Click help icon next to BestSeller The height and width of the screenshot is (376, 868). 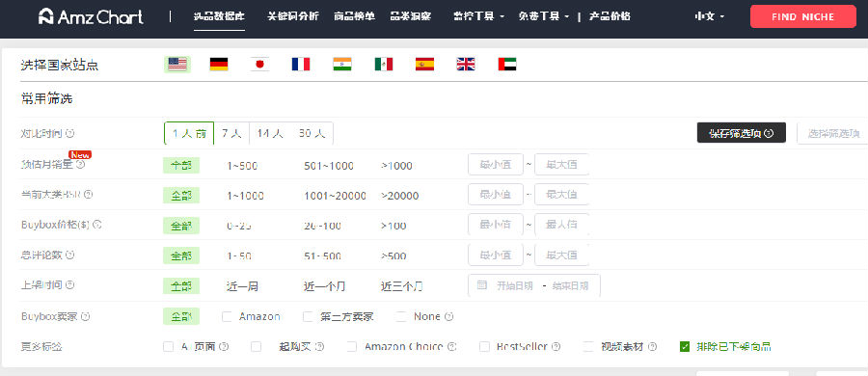click(x=556, y=347)
